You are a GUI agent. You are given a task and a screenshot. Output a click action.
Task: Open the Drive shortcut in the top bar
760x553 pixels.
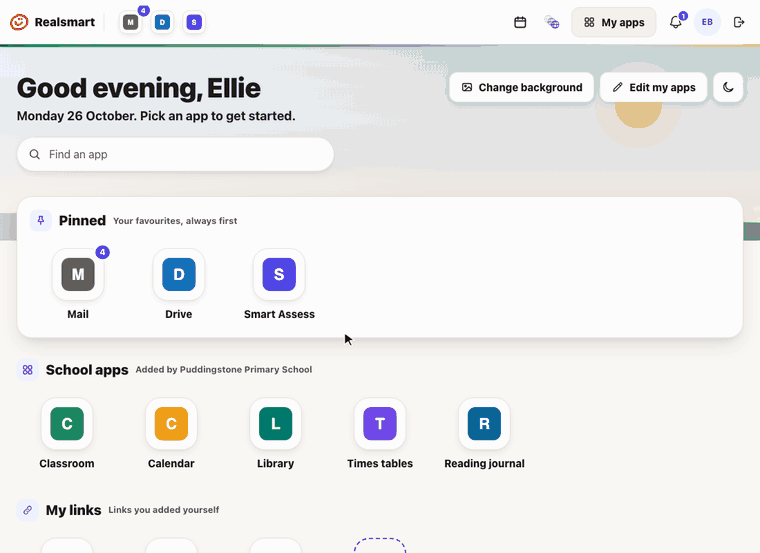pos(162,22)
